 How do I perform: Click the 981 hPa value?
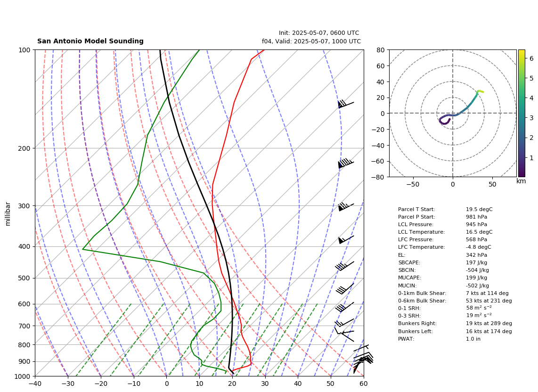(x=476, y=217)
